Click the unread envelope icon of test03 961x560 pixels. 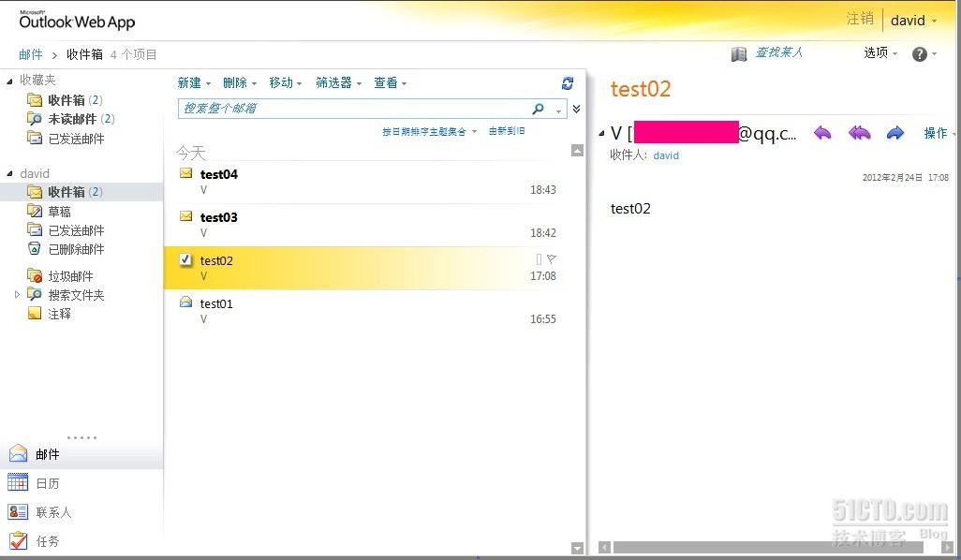pyautogui.click(x=186, y=215)
